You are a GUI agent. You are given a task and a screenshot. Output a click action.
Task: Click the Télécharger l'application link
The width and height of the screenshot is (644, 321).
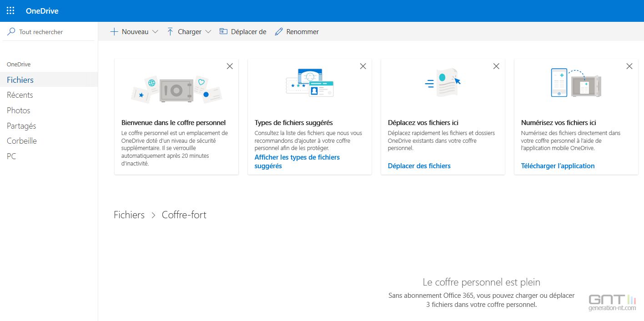tap(558, 166)
